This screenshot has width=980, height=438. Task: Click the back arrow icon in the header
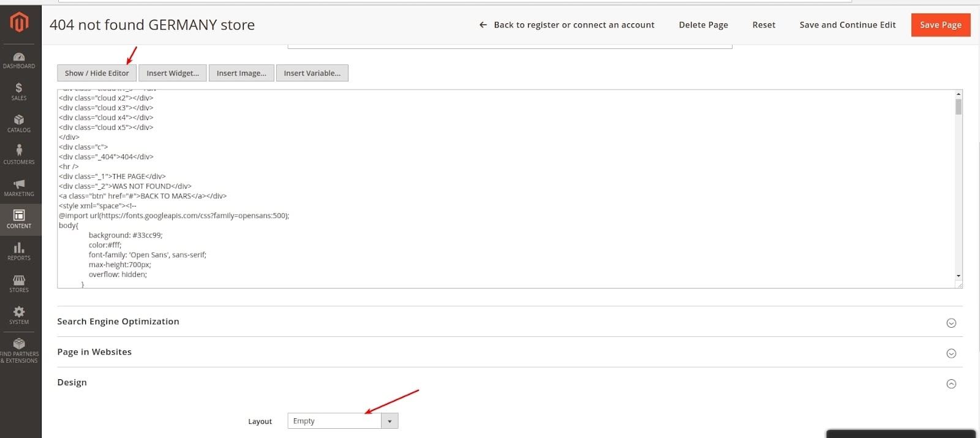483,25
